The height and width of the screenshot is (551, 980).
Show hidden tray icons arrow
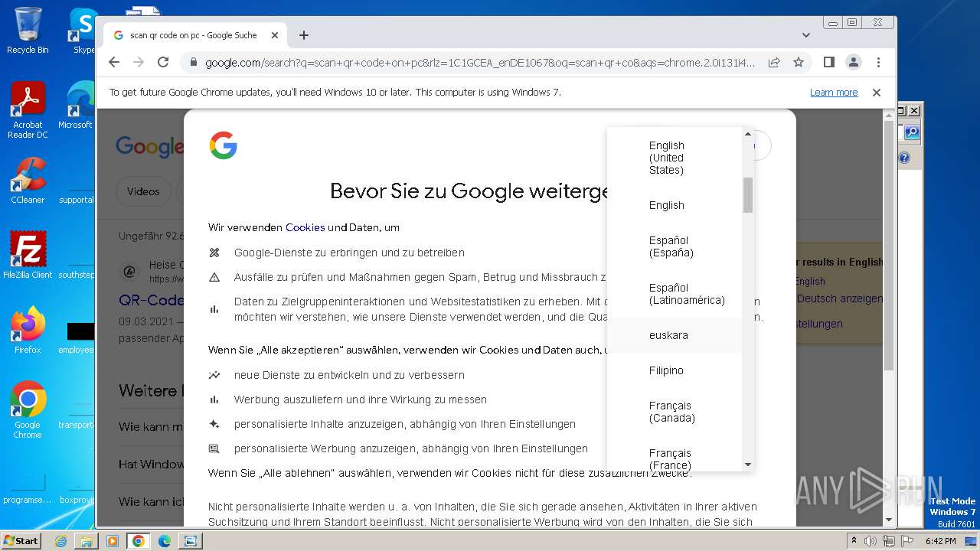pyautogui.click(x=854, y=540)
